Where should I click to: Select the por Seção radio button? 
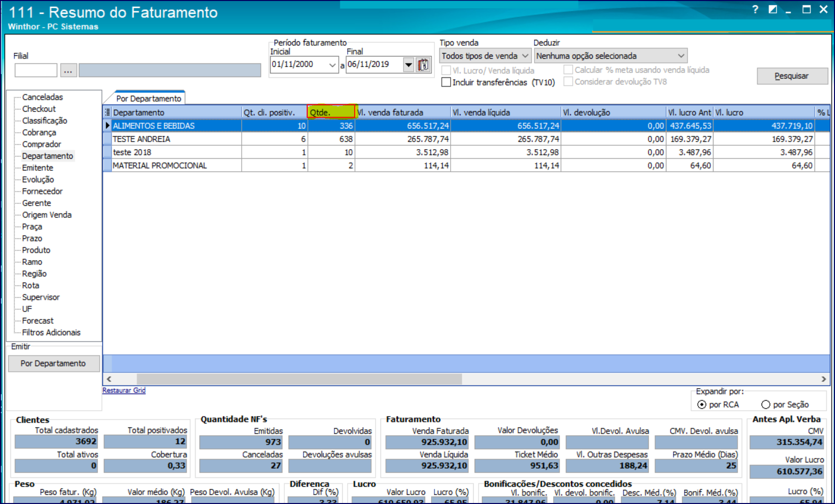point(765,404)
